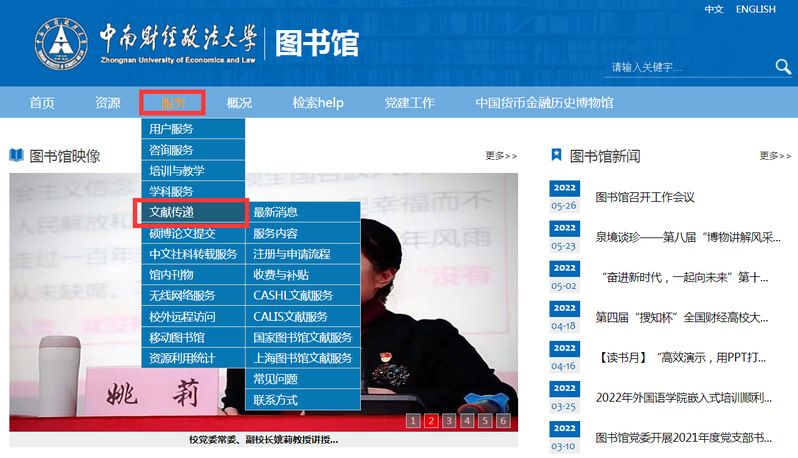Open the 2022 05-26 date badge

[x=564, y=196]
